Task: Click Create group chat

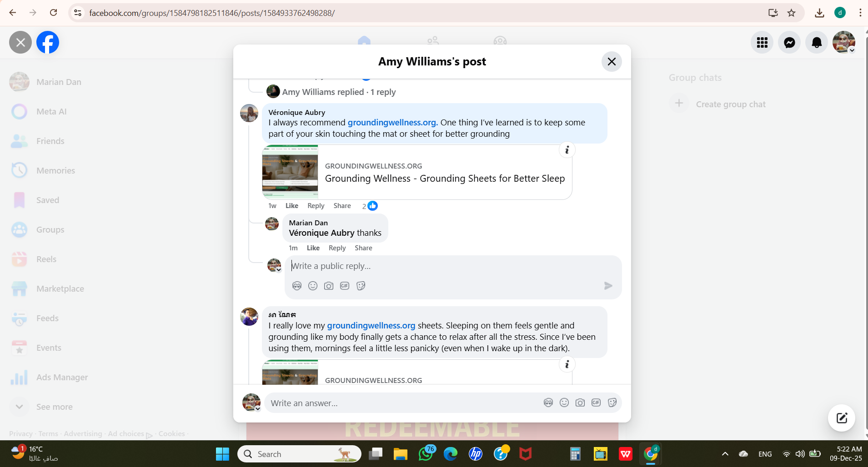Action: tap(731, 104)
